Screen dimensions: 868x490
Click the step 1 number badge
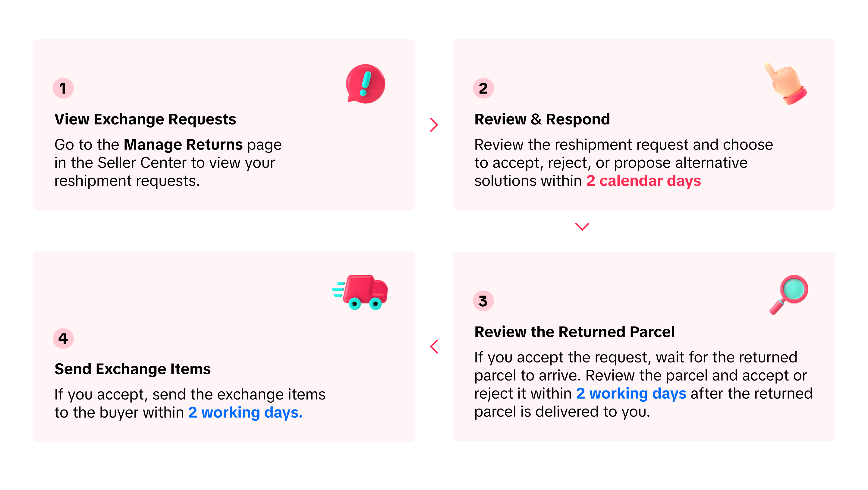[x=63, y=88]
